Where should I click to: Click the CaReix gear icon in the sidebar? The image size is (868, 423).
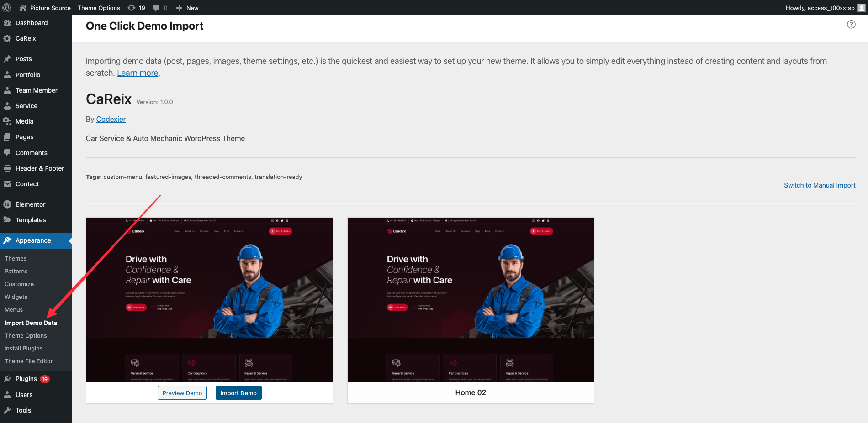[7, 38]
